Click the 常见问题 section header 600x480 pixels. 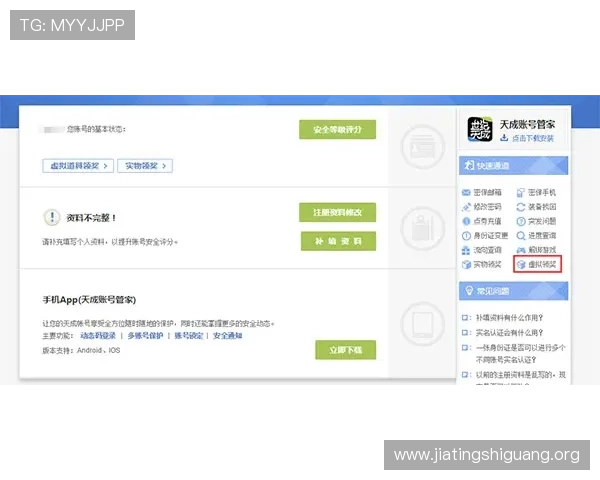(x=514, y=291)
